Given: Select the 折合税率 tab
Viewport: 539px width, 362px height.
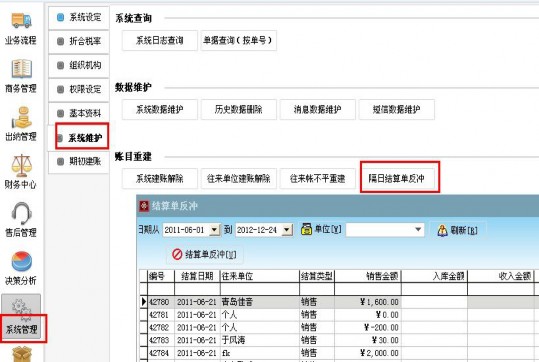Looking at the screenshot, I should pos(79,41).
